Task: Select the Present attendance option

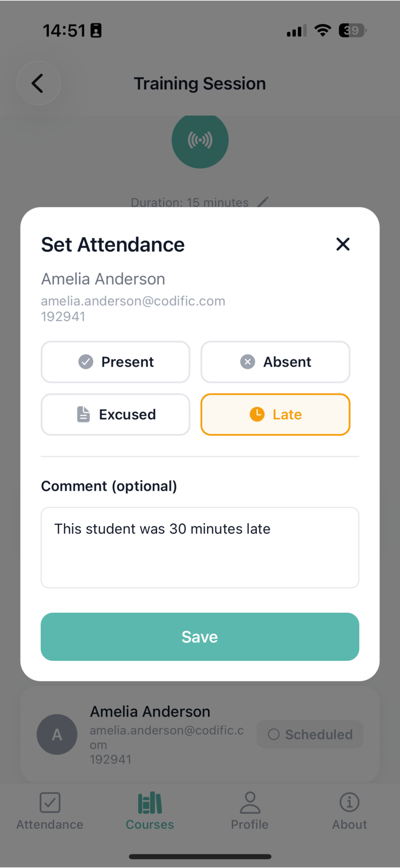Action: [x=115, y=362]
